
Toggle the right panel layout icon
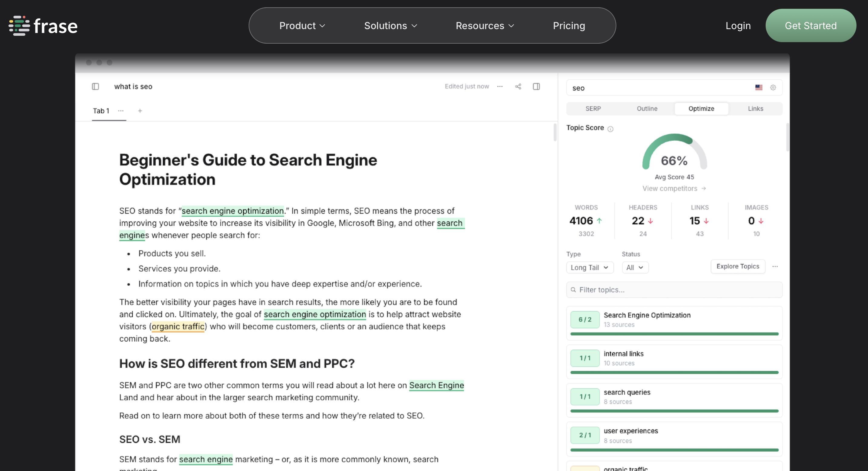click(x=536, y=87)
